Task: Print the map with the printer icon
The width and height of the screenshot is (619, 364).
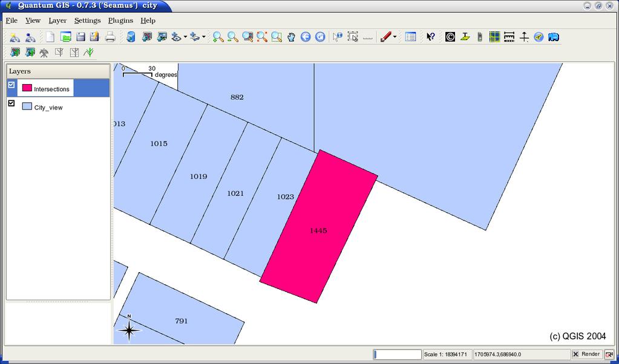Action: [x=110, y=37]
